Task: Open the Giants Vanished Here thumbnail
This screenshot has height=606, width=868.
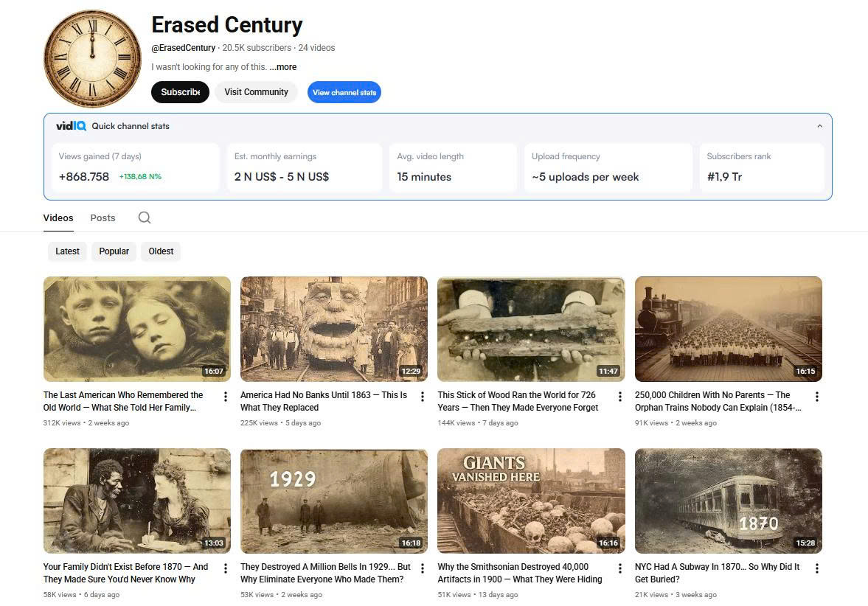Action: click(531, 501)
